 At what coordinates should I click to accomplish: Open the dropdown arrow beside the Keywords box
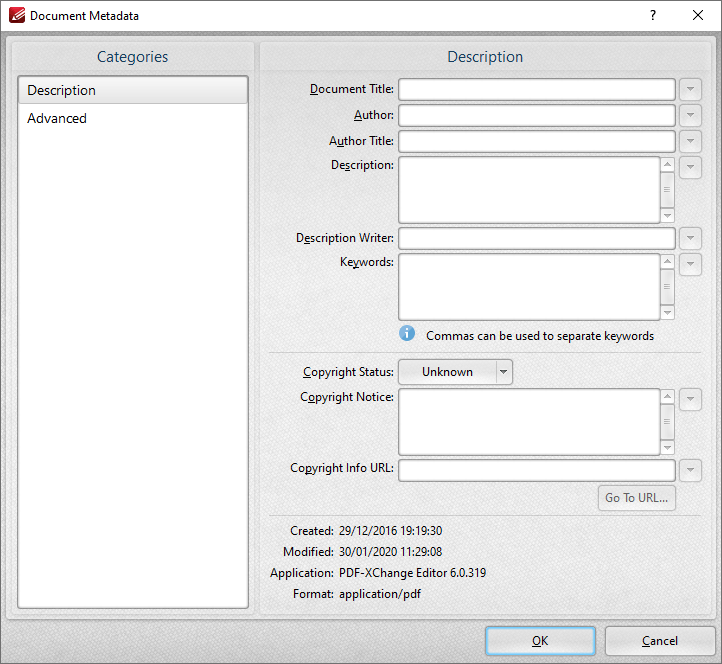tap(690, 264)
